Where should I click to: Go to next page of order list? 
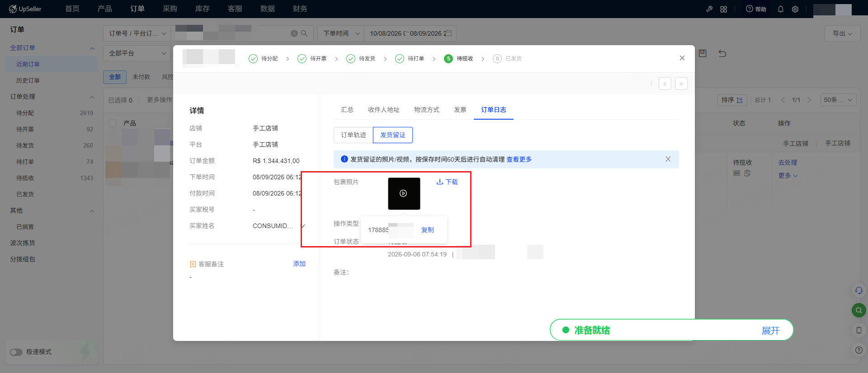809,100
